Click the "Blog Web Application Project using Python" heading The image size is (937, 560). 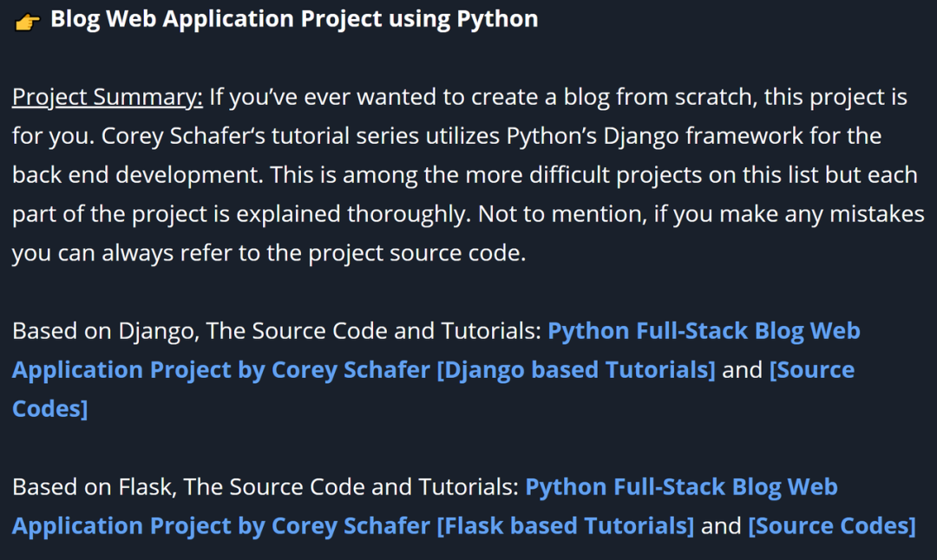(293, 19)
